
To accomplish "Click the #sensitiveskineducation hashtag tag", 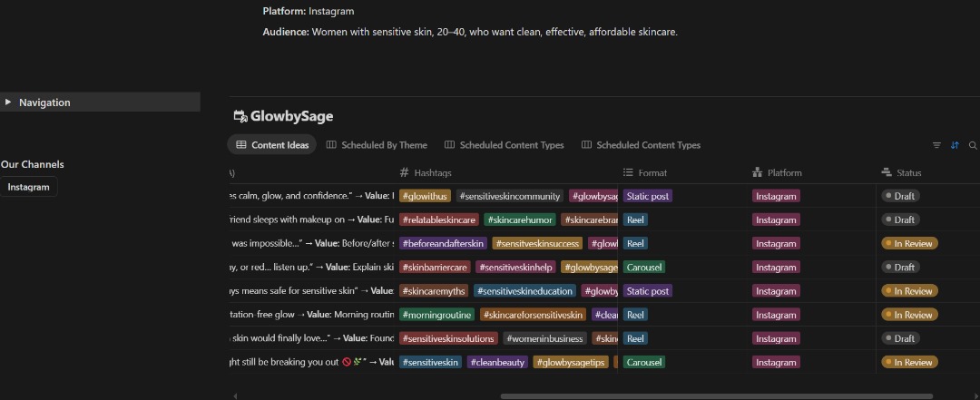I will (x=524, y=291).
